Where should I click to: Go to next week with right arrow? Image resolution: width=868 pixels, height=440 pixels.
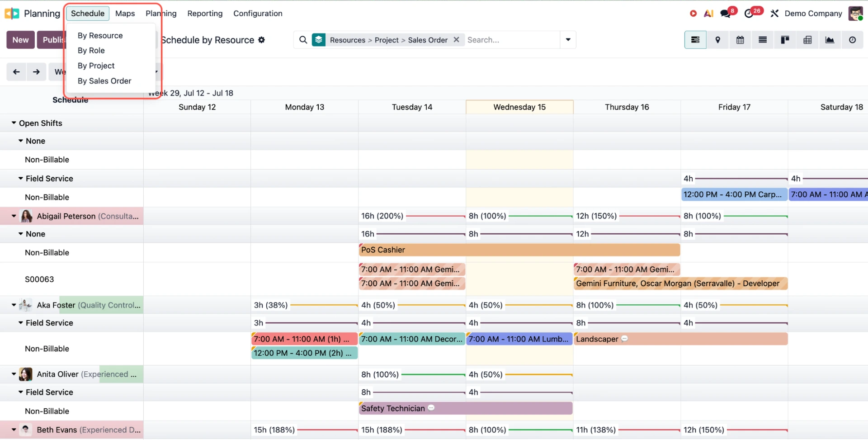tap(36, 72)
